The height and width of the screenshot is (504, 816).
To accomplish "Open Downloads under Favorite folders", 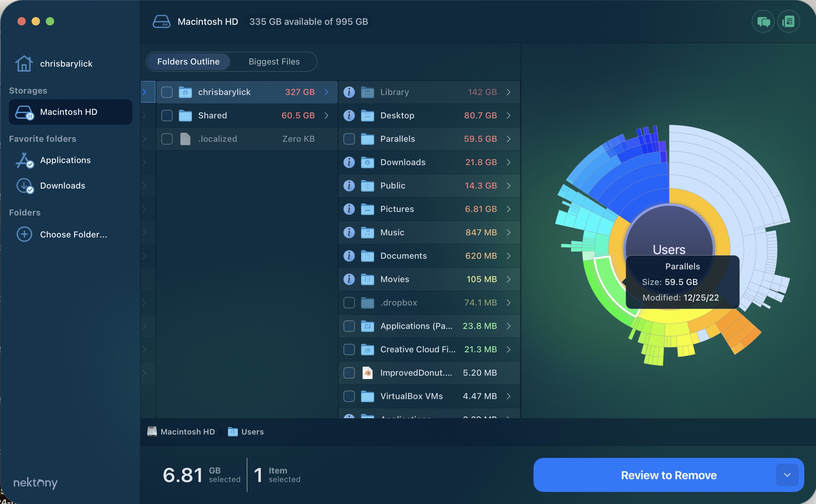I will (x=62, y=185).
